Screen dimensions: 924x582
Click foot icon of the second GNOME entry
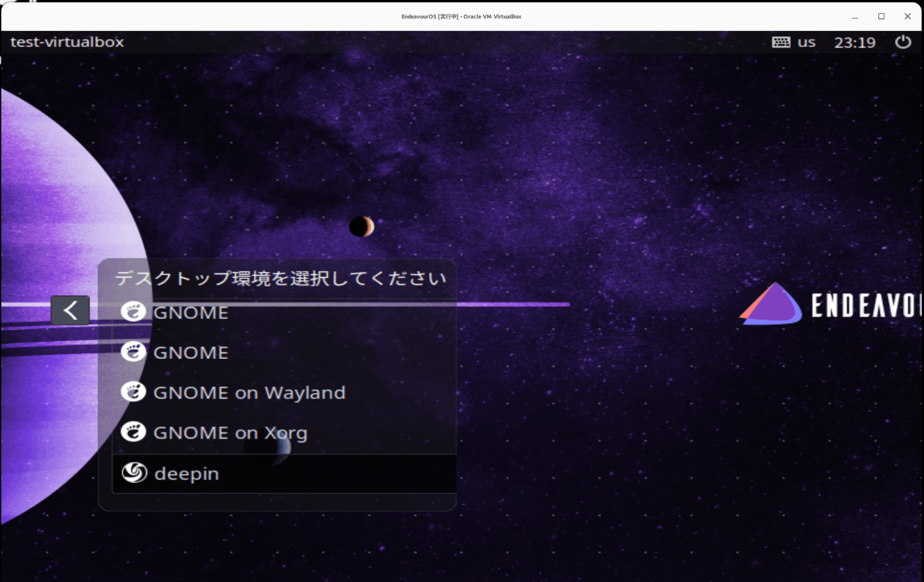(x=133, y=352)
